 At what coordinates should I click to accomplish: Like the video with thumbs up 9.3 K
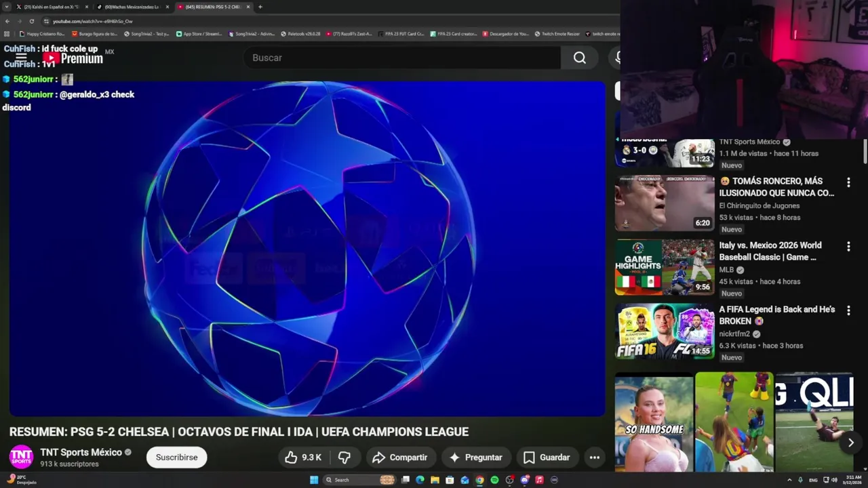pyautogui.click(x=303, y=457)
